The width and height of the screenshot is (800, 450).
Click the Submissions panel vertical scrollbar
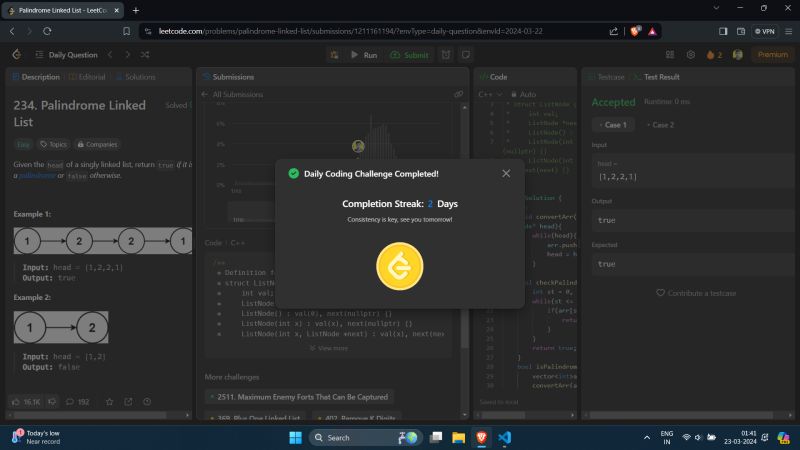464,260
